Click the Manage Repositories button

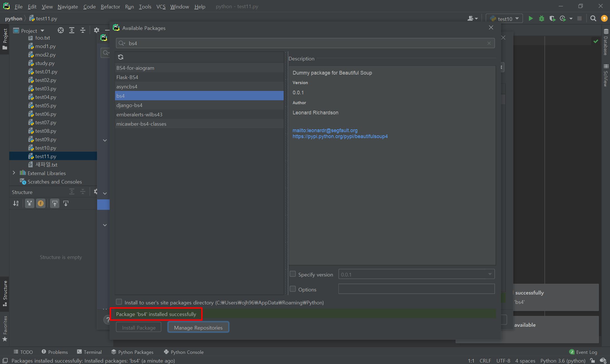tap(198, 328)
